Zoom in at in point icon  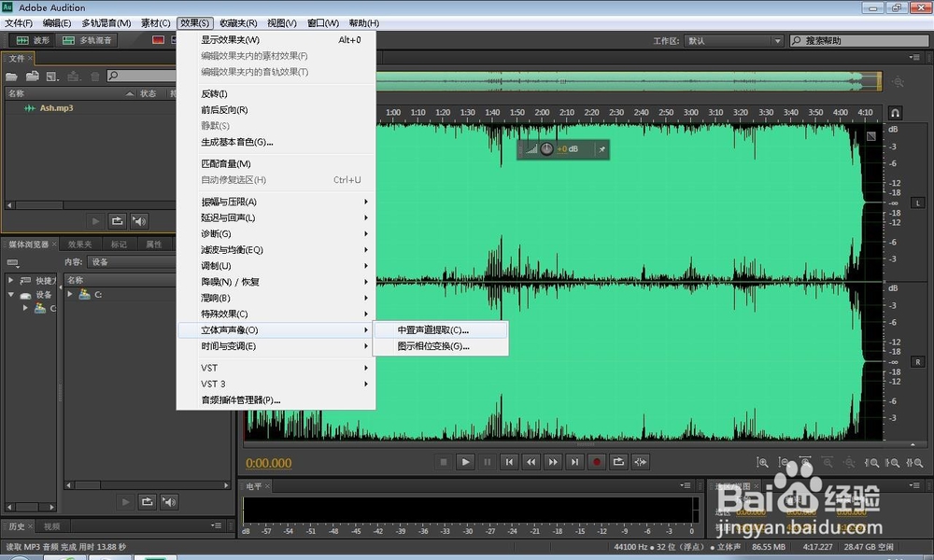pyautogui.click(x=871, y=462)
